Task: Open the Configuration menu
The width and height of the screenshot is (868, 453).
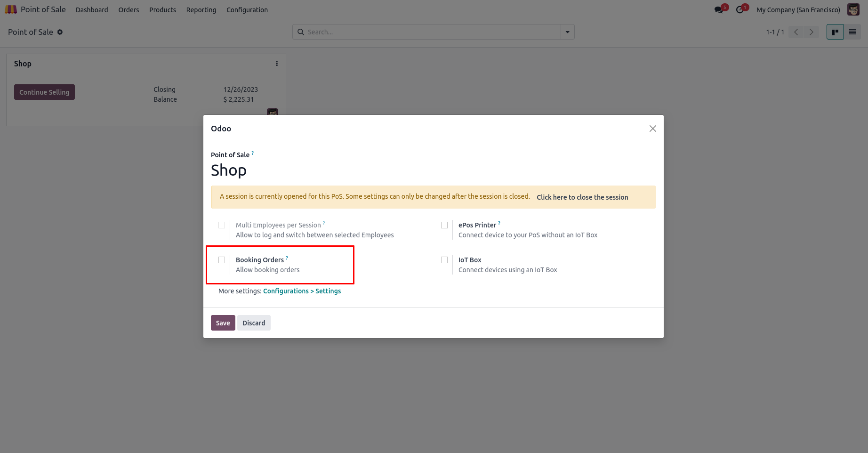Action: pyautogui.click(x=247, y=10)
